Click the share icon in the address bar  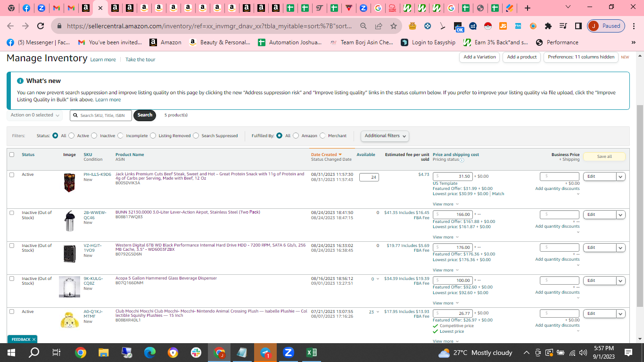click(x=379, y=26)
